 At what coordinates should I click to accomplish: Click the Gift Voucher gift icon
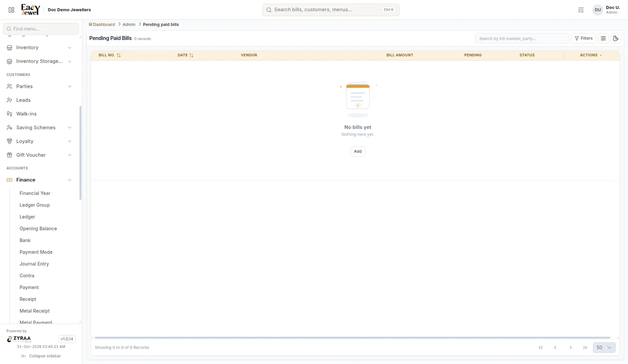tap(9, 155)
